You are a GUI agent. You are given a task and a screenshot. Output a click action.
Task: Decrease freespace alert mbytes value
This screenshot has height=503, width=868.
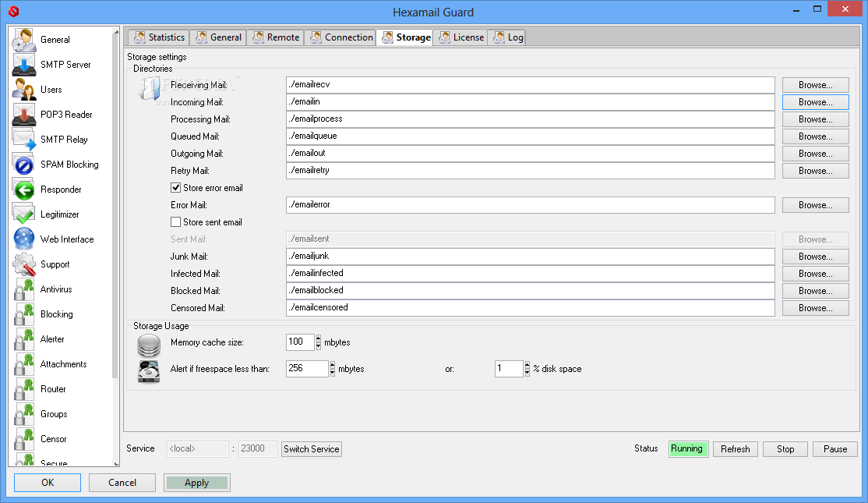332,373
